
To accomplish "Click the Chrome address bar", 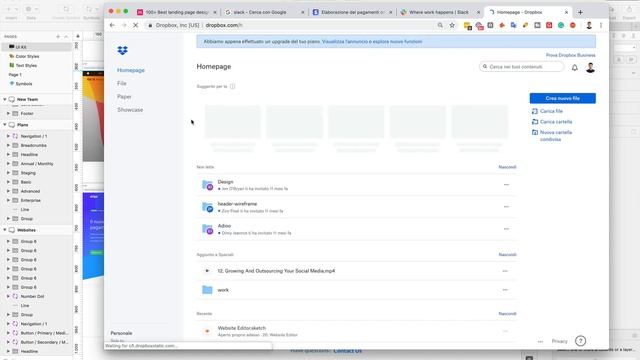I will [290, 25].
